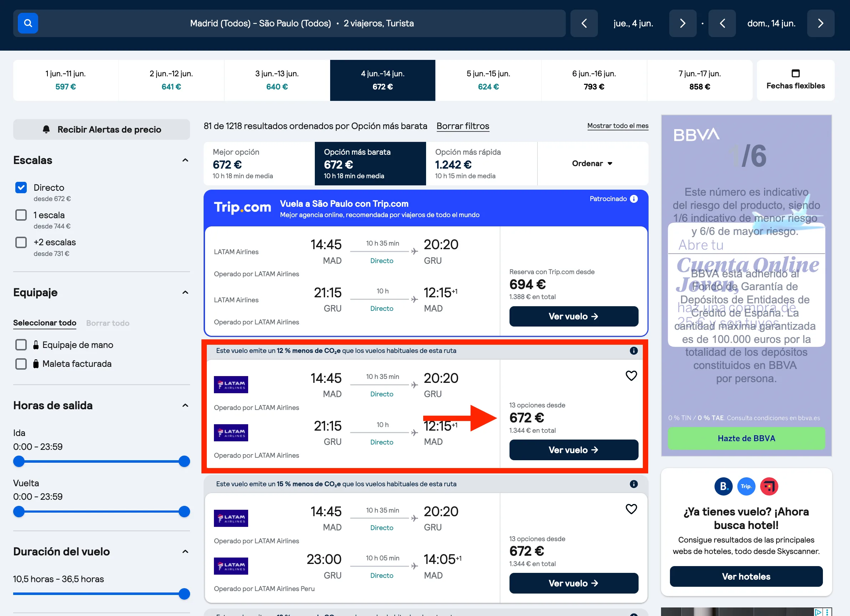
Task: Click the Trip. round icon in hotel card
Action: tap(746, 486)
